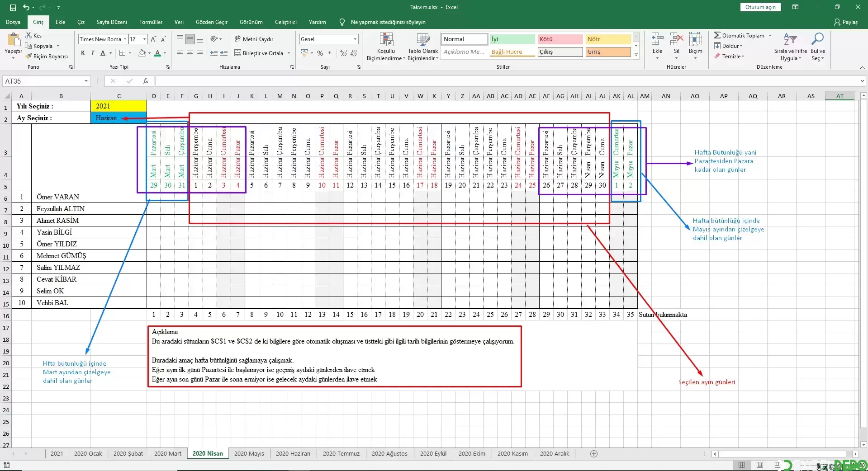868x471 pixels.
Task: Switch to the Ekle ribbon tab
Action: tap(61, 22)
